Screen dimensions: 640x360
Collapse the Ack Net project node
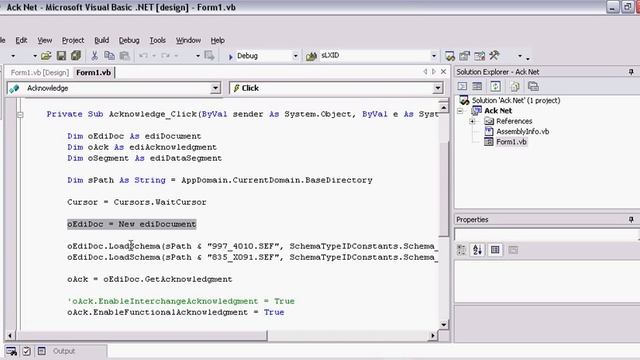tap(460, 111)
